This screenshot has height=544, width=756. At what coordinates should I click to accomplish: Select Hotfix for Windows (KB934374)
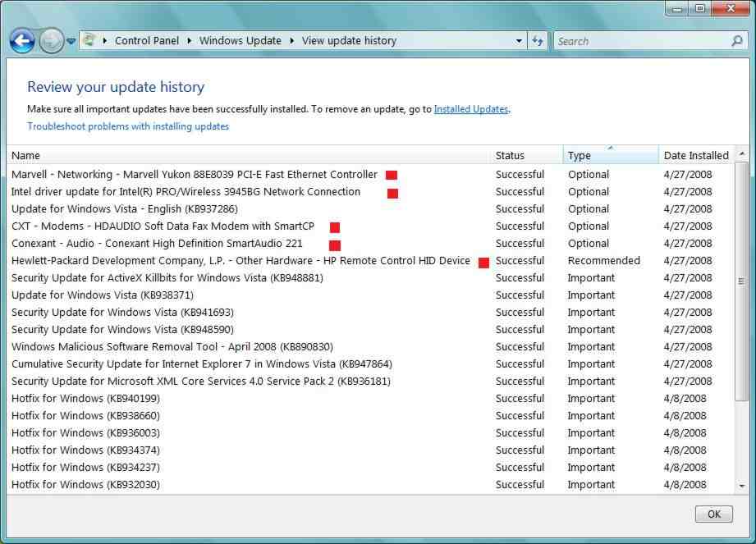[370, 450]
